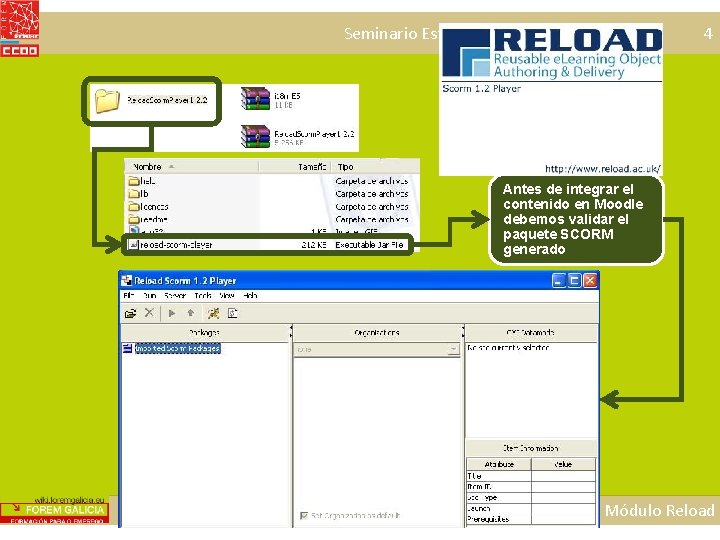Maximize the Reload Scorm 1.2 Player window
The height and width of the screenshot is (540, 720).
point(574,280)
